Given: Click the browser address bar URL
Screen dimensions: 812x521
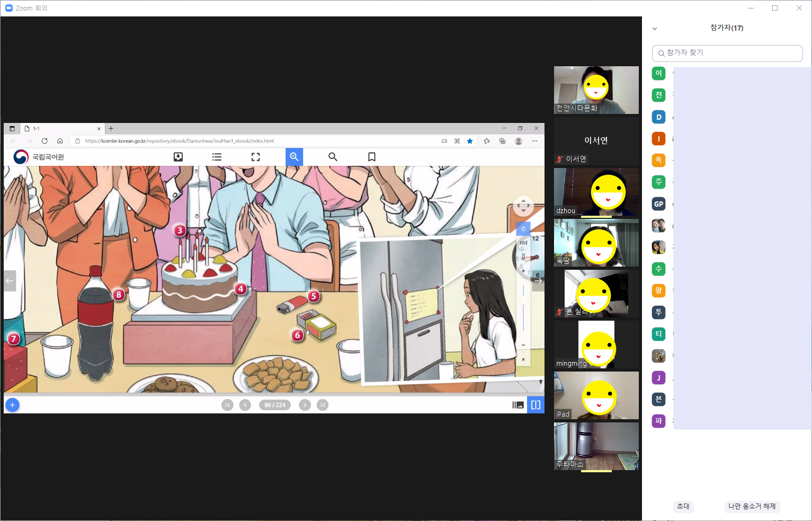Looking at the screenshot, I should [180, 141].
